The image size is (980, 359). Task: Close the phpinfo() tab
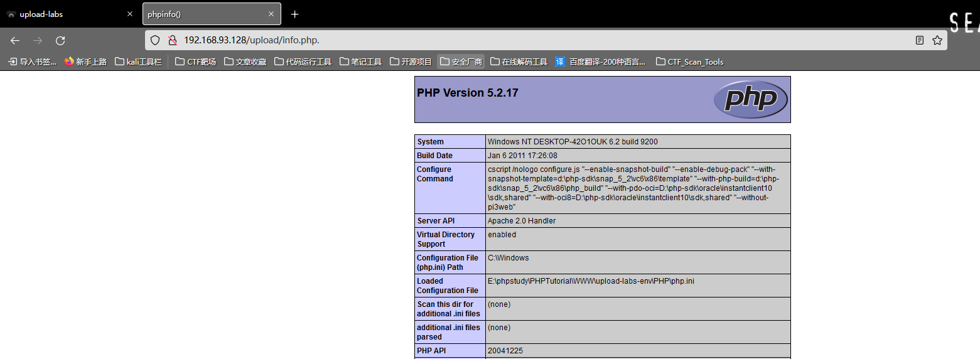point(271,14)
